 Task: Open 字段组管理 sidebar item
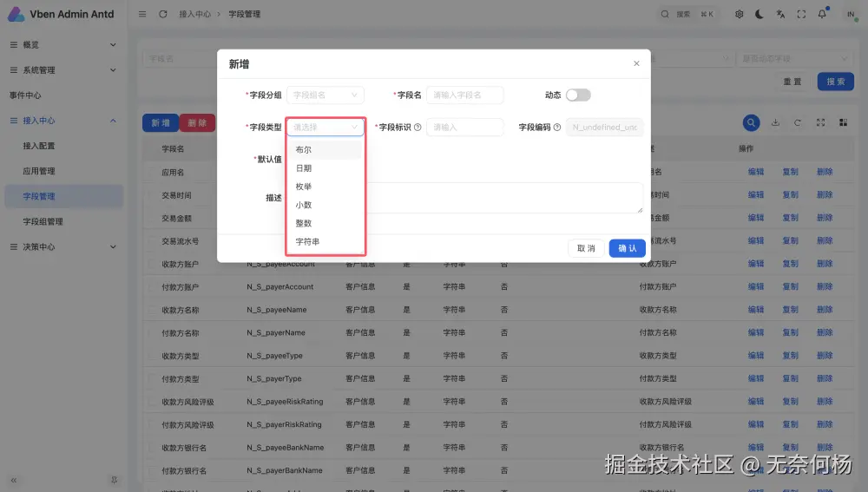coord(63,221)
